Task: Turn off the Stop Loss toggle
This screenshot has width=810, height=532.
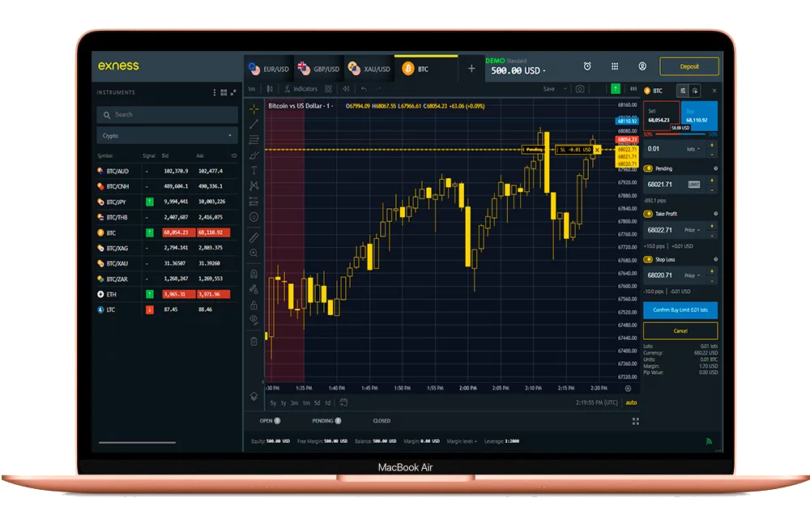Action: pos(649,260)
